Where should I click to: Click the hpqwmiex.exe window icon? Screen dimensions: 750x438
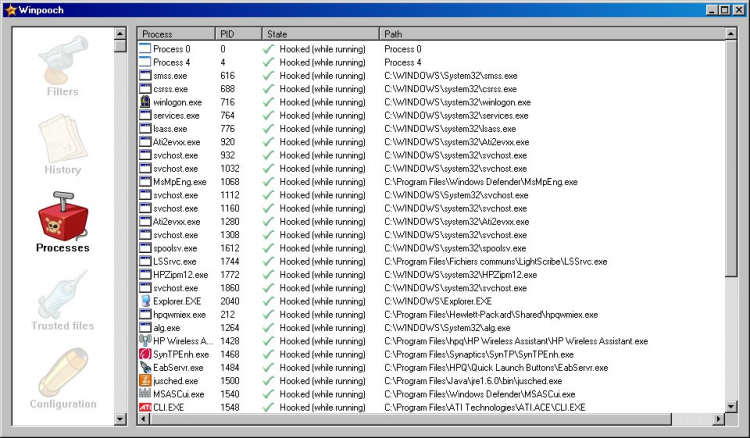(x=145, y=314)
